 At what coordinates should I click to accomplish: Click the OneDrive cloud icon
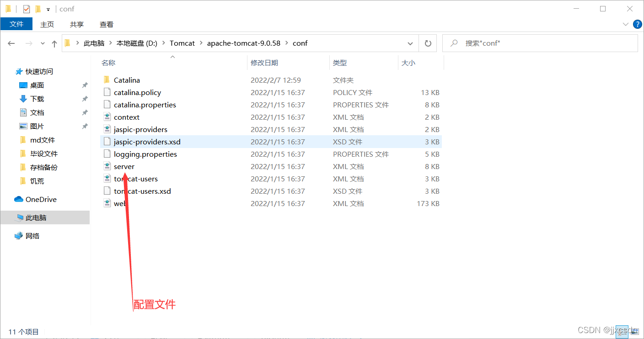[x=19, y=199]
